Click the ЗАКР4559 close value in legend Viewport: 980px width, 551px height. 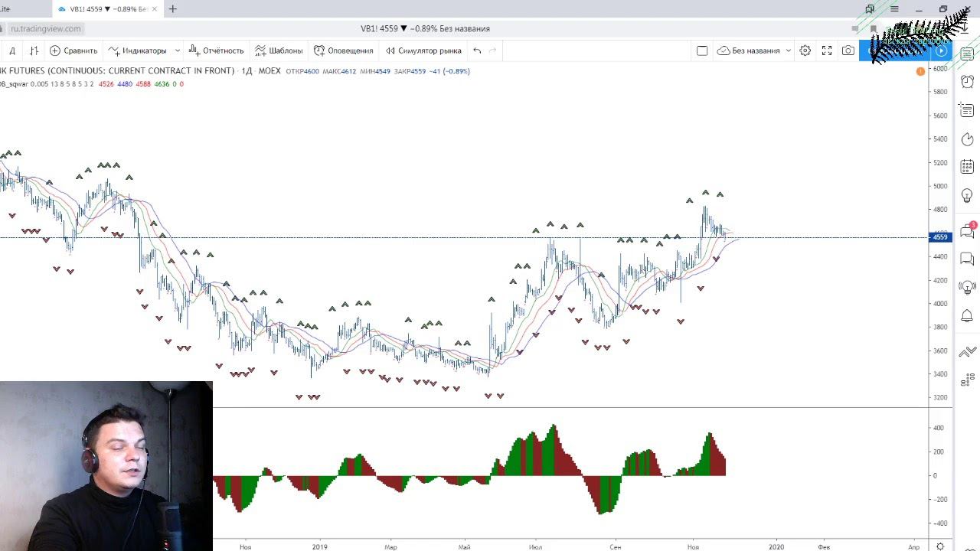[x=409, y=71]
